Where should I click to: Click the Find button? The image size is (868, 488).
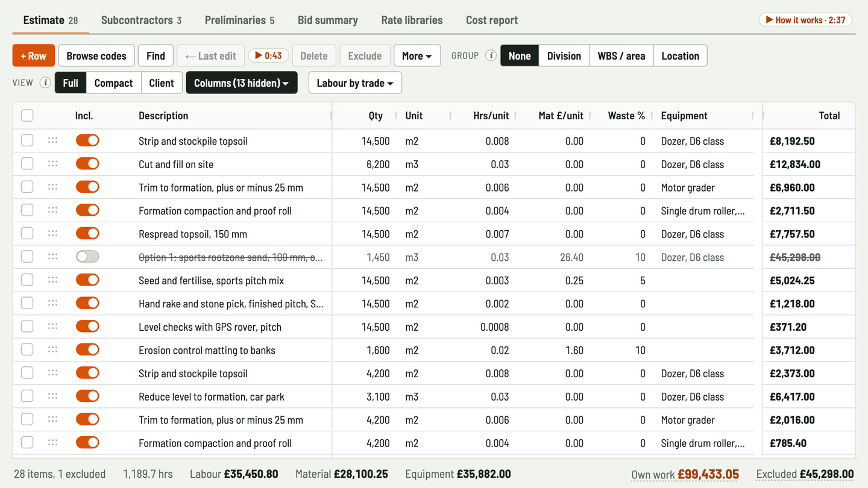pos(156,56)
